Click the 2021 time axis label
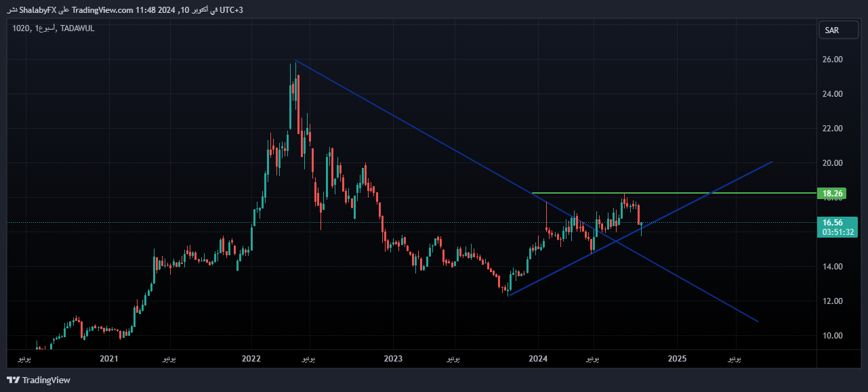Image resolution: width=868 pixels, height=392 pixels. [x=108, y=357]
